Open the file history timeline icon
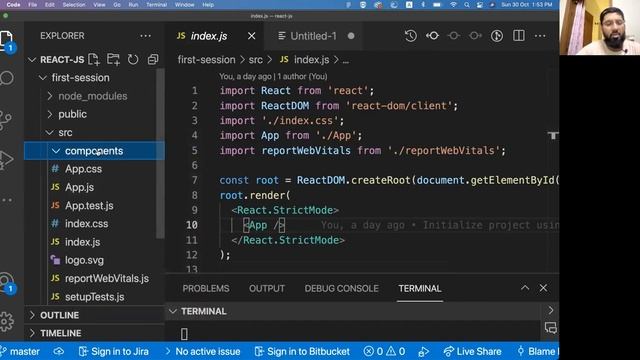Image resolution: width=640 pixels, height=360 pixels. (x=411, y=36)
